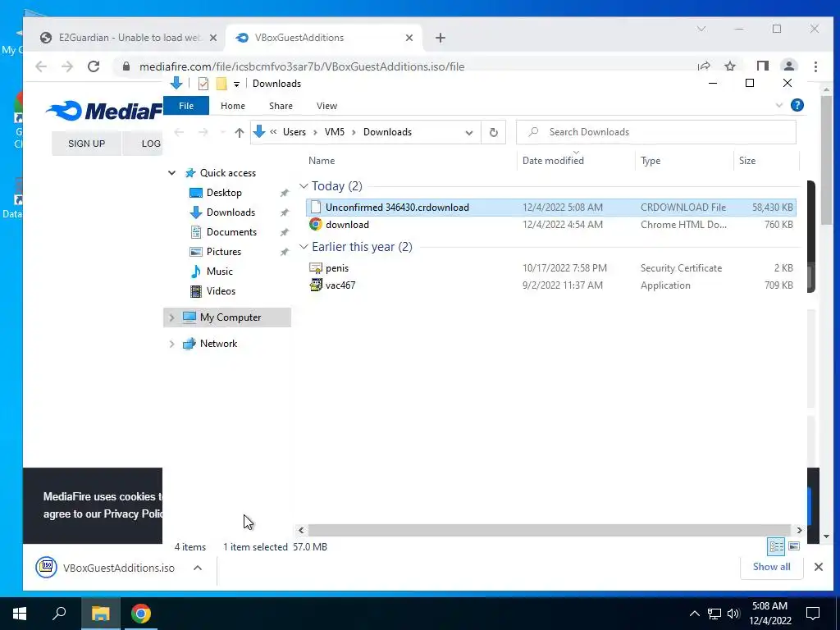Select the Unconfirmed 346430.crdownload file
Viewport: 840px width, 630px height.
pyautogui.click(x=551, y=208)
